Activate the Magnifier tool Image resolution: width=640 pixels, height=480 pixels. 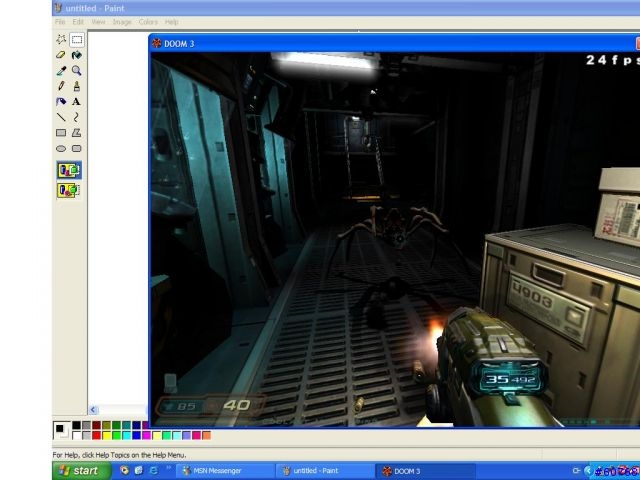click(76, 71)
